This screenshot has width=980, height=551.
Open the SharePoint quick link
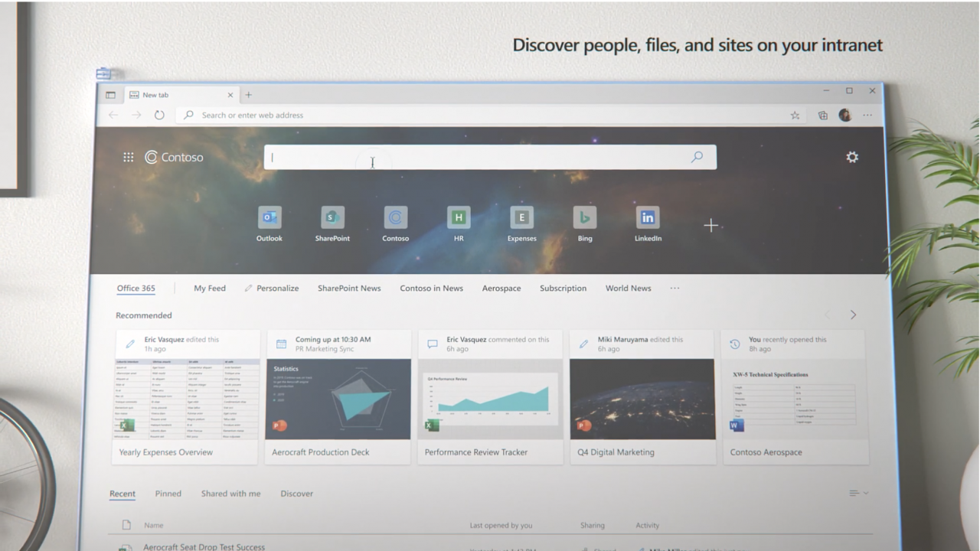point(332,224)
